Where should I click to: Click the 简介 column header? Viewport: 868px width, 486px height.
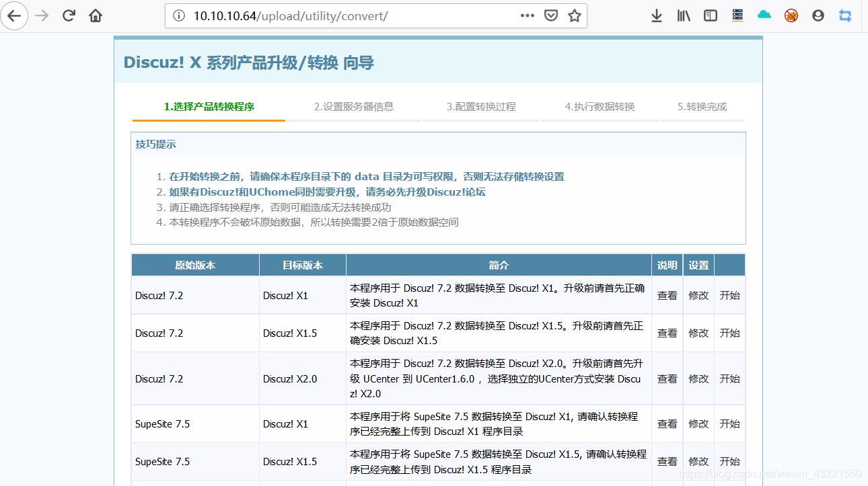pyautogui.click(x=499, y=265)
